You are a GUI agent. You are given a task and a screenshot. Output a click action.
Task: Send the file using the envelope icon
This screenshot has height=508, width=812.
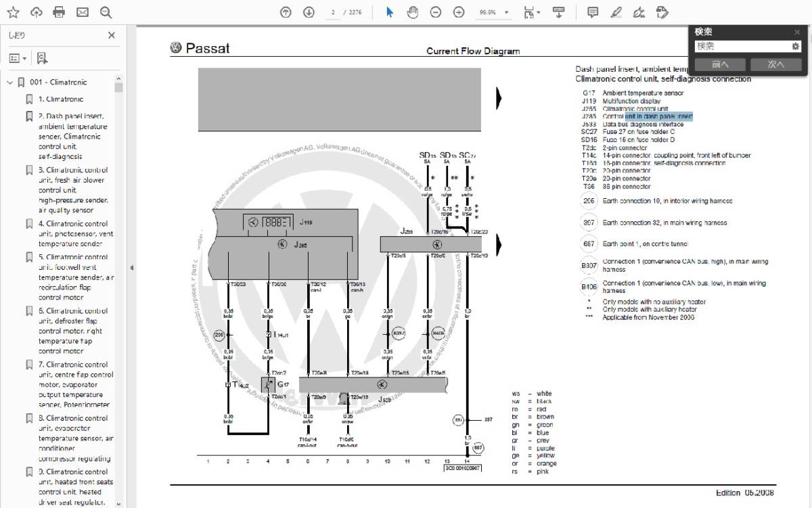83,12
